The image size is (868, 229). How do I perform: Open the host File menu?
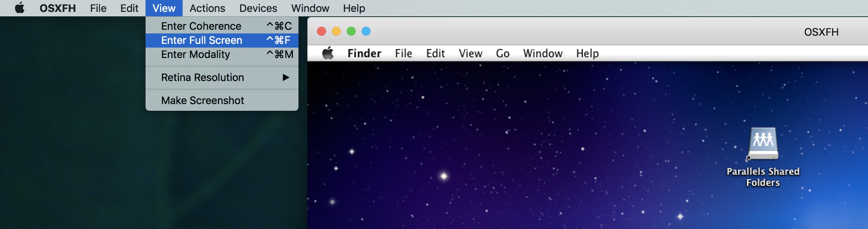click(x=98, y=8)
